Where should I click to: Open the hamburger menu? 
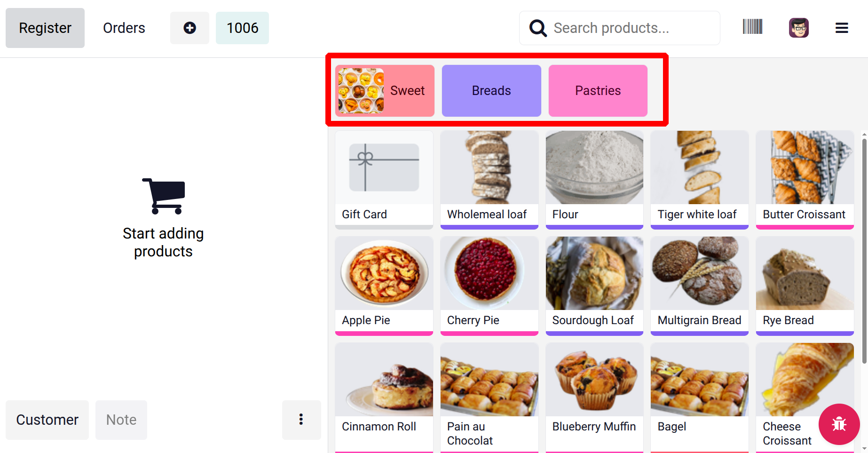pyautogui.click(x=842, y=28)
